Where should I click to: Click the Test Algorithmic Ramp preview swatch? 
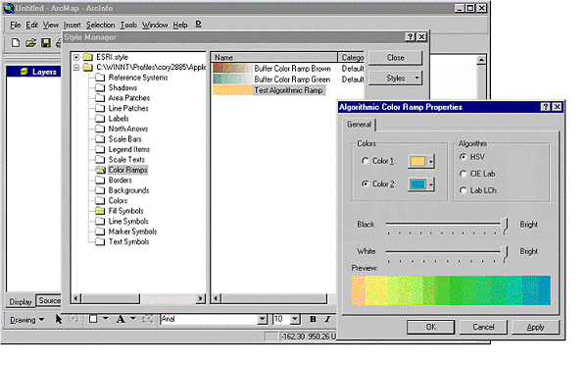click(x=232, y=90)
